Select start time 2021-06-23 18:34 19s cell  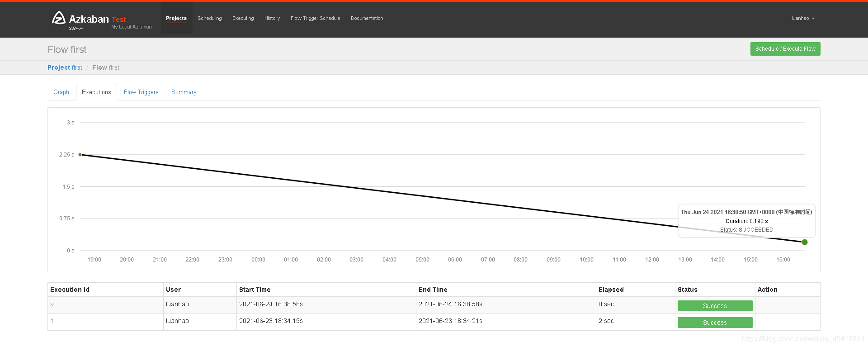(x=326, y=322)
